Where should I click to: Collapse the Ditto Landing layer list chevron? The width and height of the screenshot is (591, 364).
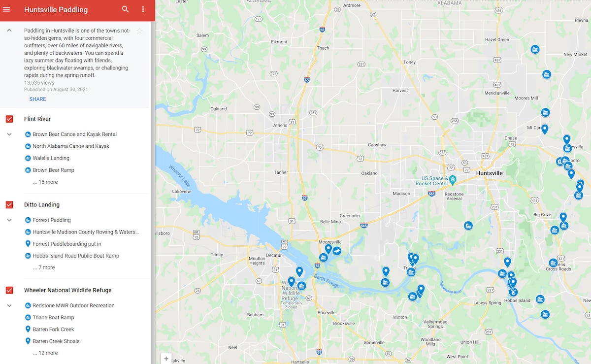tap(9, 220)
